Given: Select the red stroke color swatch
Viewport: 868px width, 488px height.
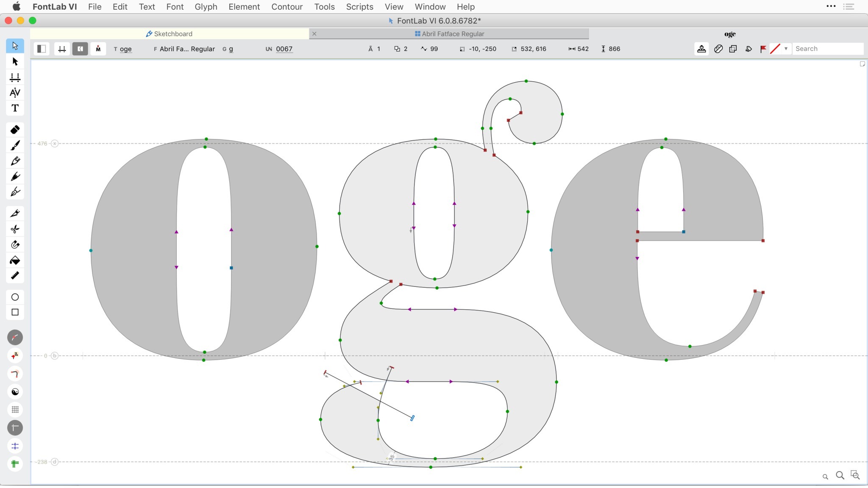Looking at the screenshot, I should click(x=776, y=49).
